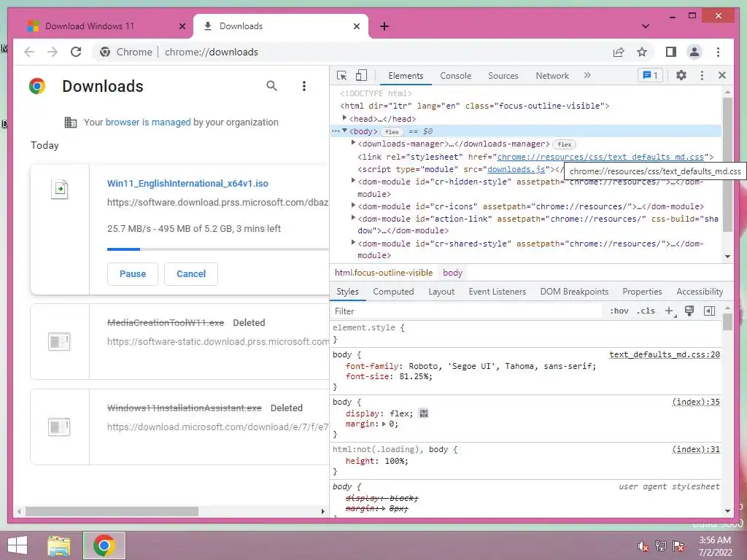Open the Windows Start button

coord(18,545)
